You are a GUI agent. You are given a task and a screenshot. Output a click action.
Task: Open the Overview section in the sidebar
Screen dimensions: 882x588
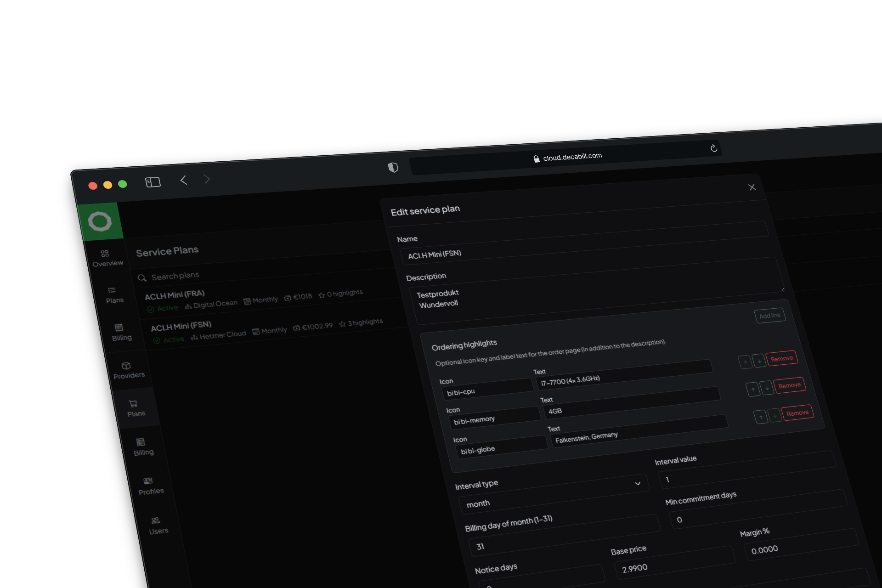107,259
